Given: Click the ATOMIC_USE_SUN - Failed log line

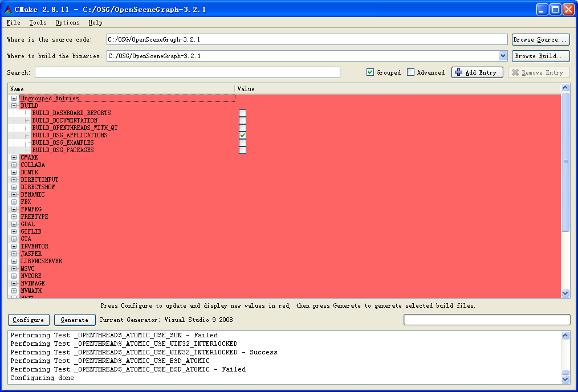Looking at the screenshot, I should (x=114, y=335).
